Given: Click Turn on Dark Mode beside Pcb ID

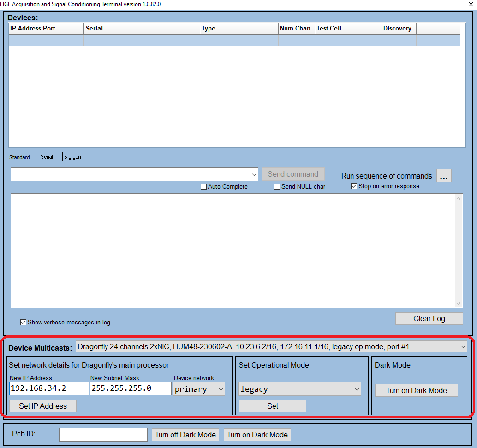Looking at the screenshot, I should (257, 435).
